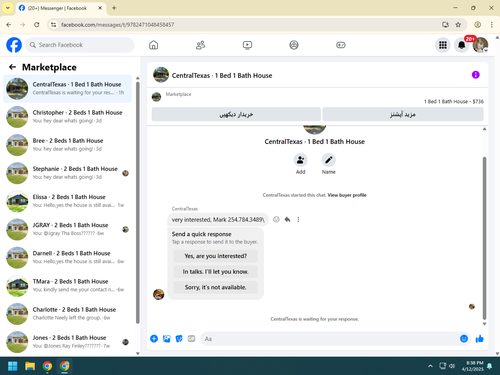Open the CentralTexas conversation in list

click(68, 89)
